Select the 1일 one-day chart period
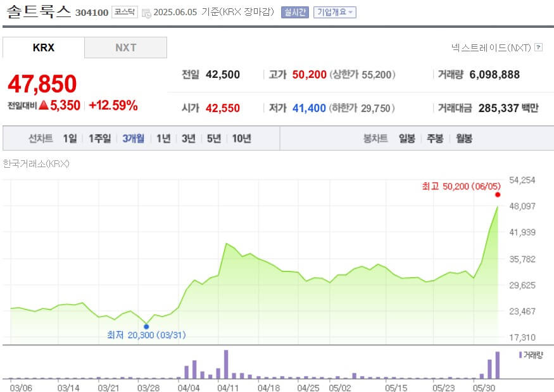This screenshot has height=392, width=554. pyautogui.click(x=70, y=137)
